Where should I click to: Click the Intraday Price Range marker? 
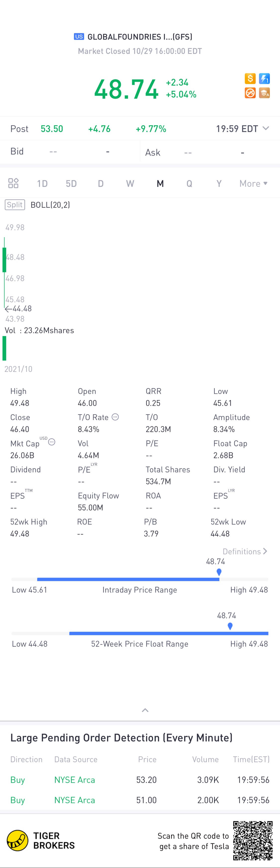(219, 572)
